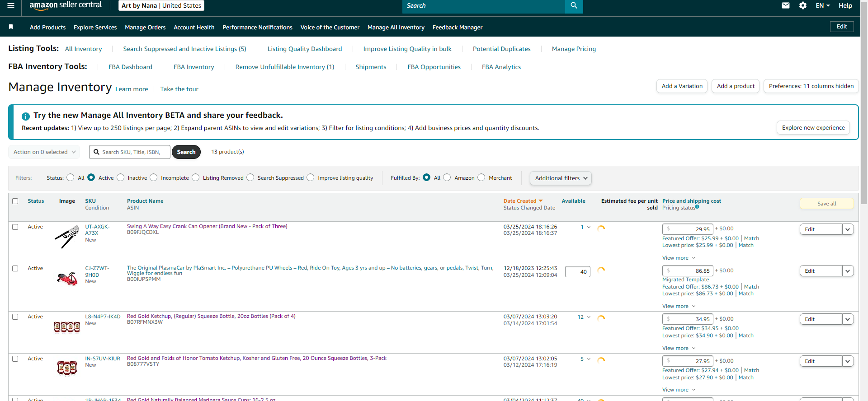Open the Folds of Honor Ketchup 3-pack thumbnail
This screenshot has height=401, width=868.
click(67, 368)
